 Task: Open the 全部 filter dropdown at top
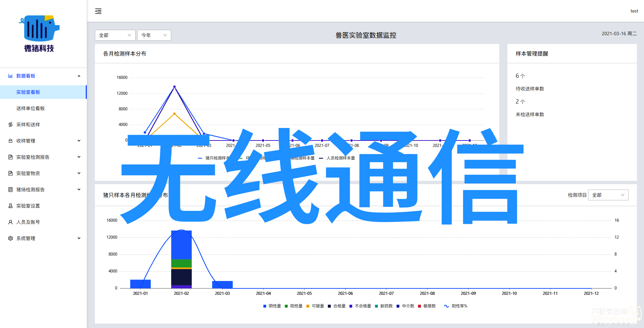tap(115, 35)
